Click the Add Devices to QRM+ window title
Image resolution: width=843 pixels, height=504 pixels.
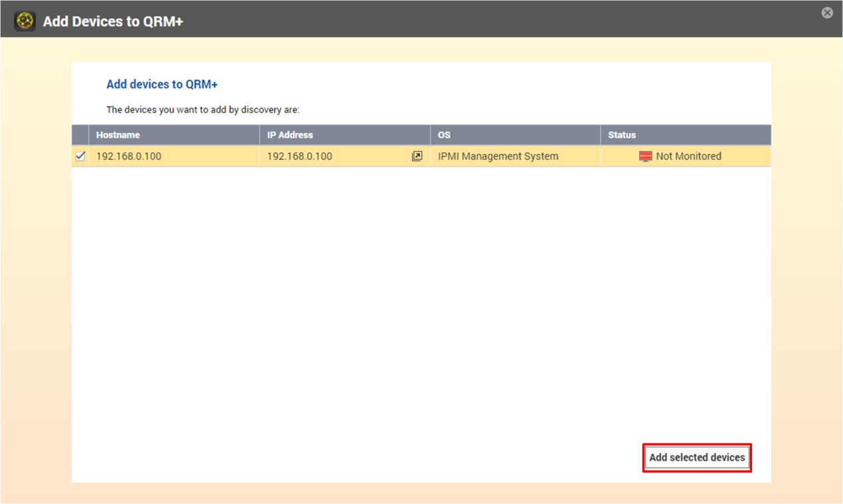click(x=113, y=21)
